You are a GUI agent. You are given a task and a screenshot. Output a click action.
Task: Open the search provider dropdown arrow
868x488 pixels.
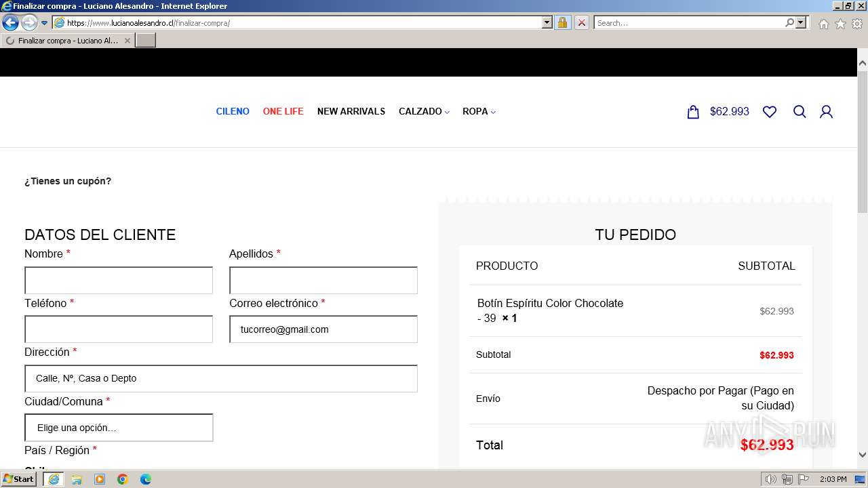coord(801,22)
